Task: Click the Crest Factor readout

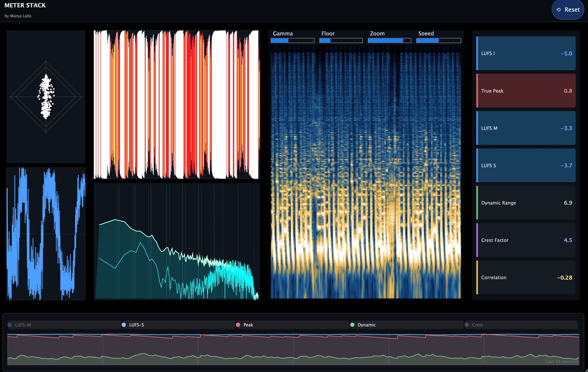Action: [x=526, y=240]
